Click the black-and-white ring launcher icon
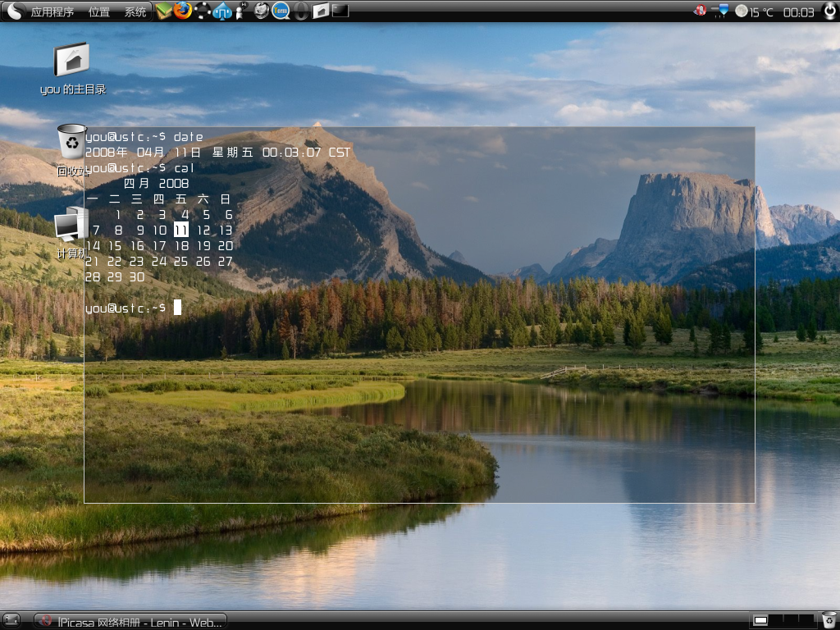 click(x=203, y=11)
